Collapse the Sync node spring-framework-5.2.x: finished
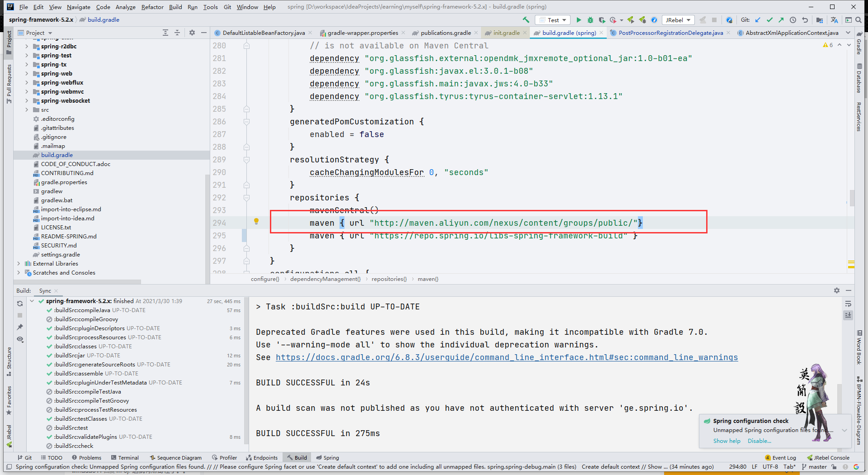Screen dimensions: 868x475 tap(32, 301)
